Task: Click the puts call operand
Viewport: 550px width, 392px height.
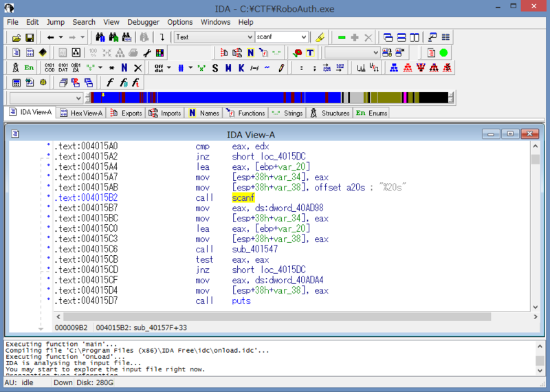Action: coord(241,301)
